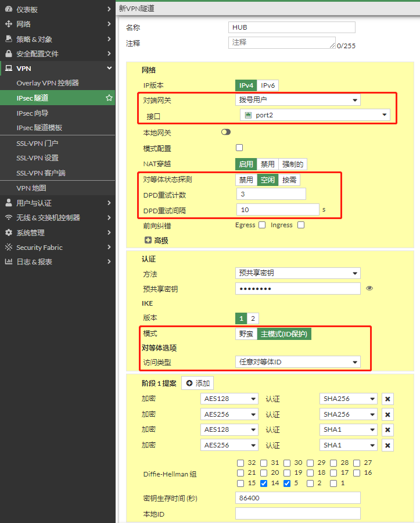This screenshot has height=523, width=420.
Task: Click the 密钥生存时间 input field
Action: point(297,498)
